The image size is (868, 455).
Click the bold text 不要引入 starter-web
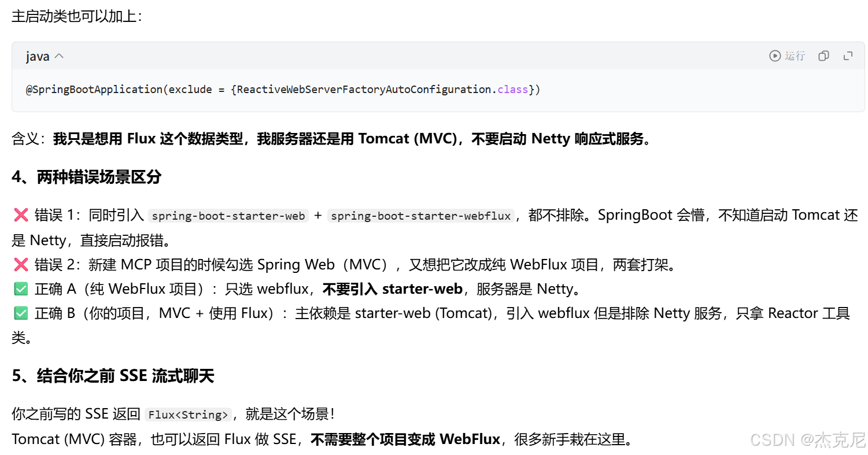click(x=393, y=289)
